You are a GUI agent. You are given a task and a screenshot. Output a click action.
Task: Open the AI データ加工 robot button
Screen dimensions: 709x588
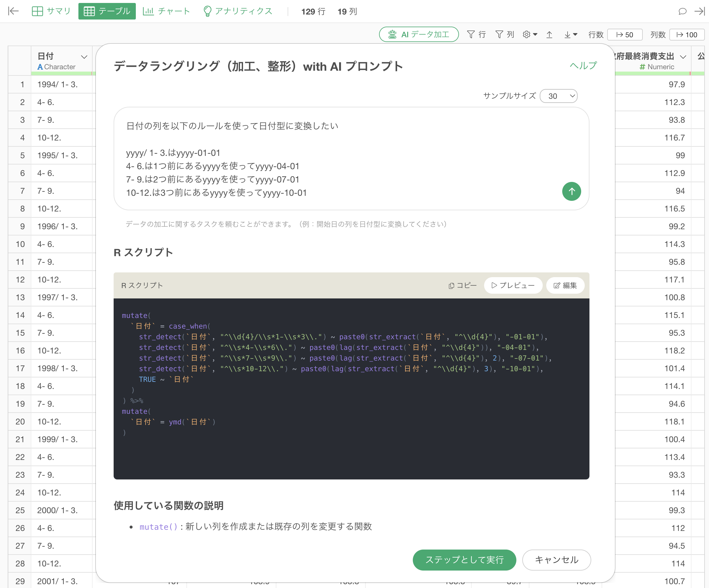coord(419,34)
